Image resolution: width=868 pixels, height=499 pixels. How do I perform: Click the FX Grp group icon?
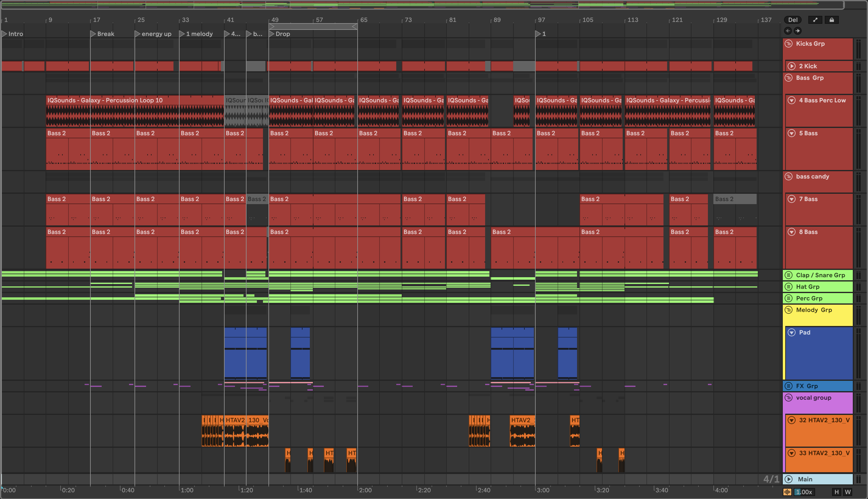click(789, 386)
